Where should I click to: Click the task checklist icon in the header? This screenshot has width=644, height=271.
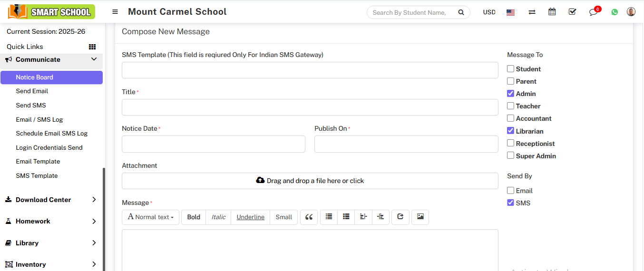(x=572, y=12)
